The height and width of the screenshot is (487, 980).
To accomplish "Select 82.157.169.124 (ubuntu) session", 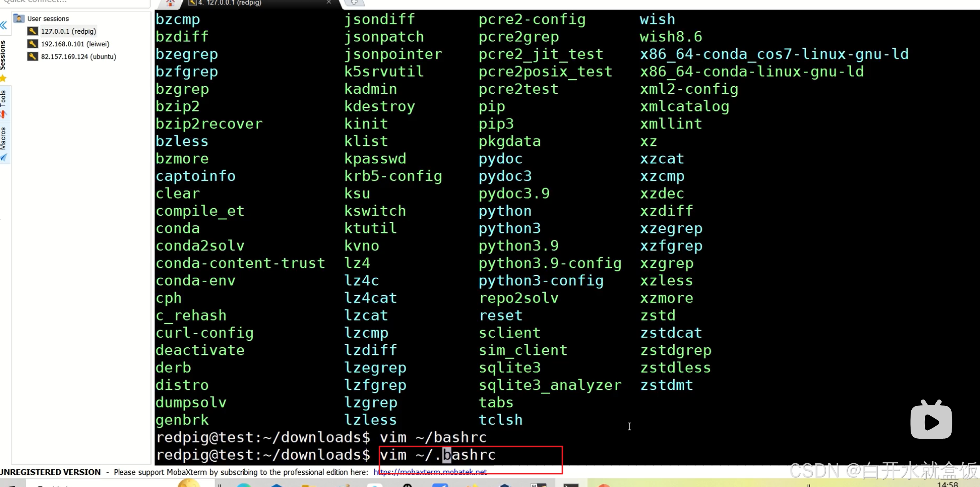I will [78, 56].
